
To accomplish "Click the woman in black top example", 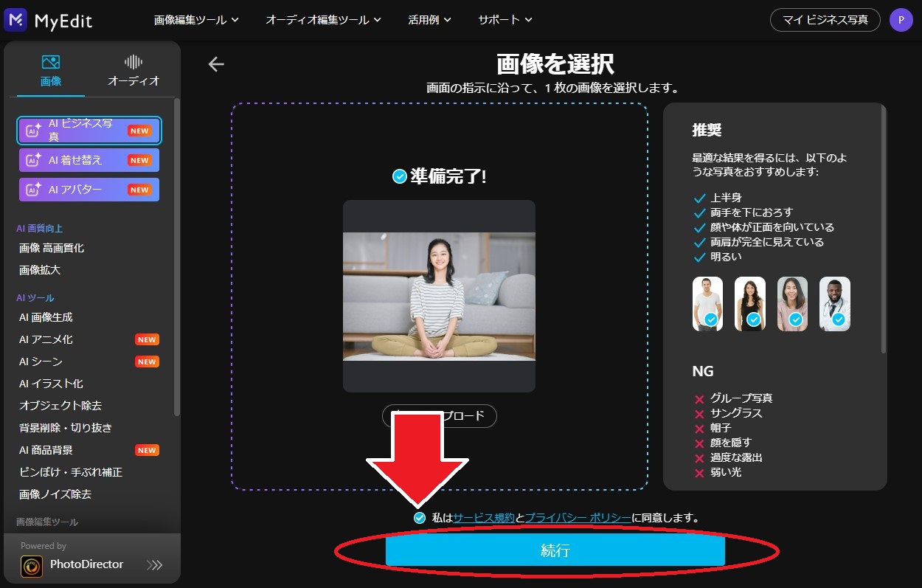I will tap(750, 304).
